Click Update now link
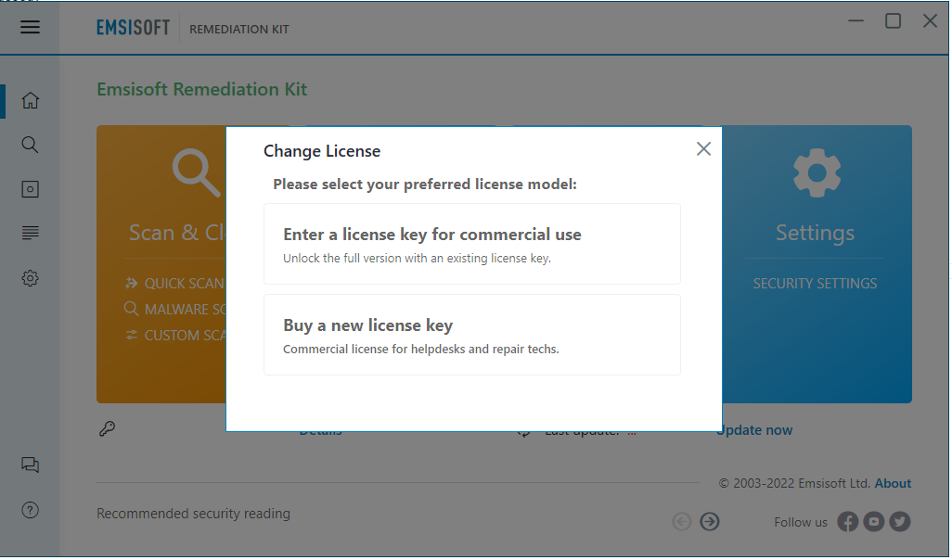Image resolution: width=952 pixels, height=560 pixels. (754, 430)
